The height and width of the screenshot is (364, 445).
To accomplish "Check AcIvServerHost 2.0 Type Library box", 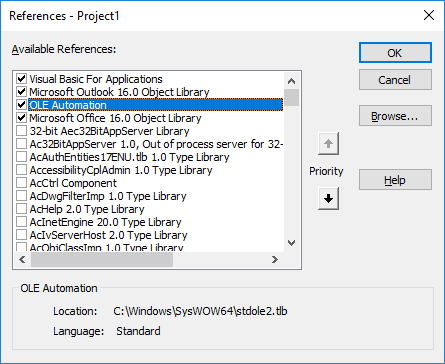I will (21, 235).
